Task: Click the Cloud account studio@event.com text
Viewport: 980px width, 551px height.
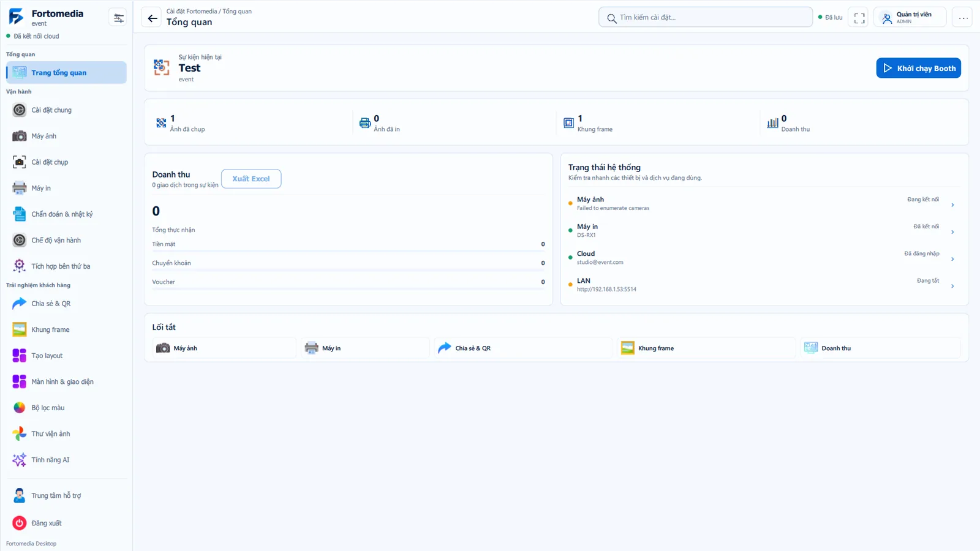Action: [x=600, y=263]
